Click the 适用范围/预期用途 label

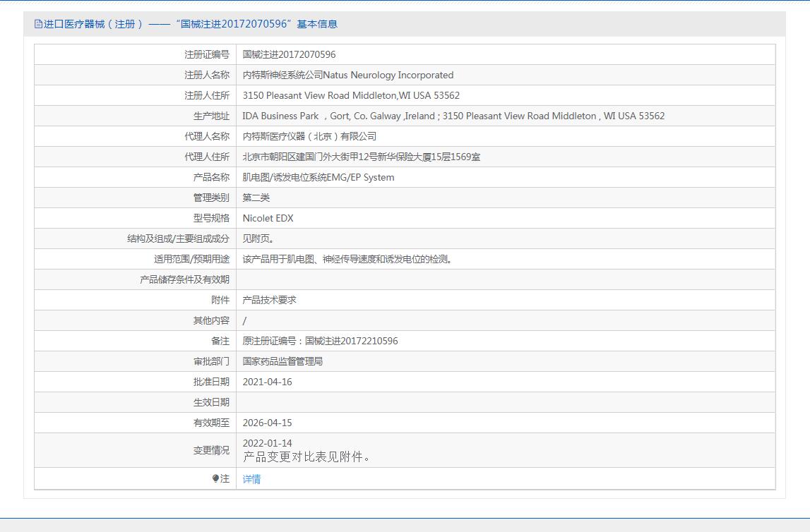pos(191,259)
